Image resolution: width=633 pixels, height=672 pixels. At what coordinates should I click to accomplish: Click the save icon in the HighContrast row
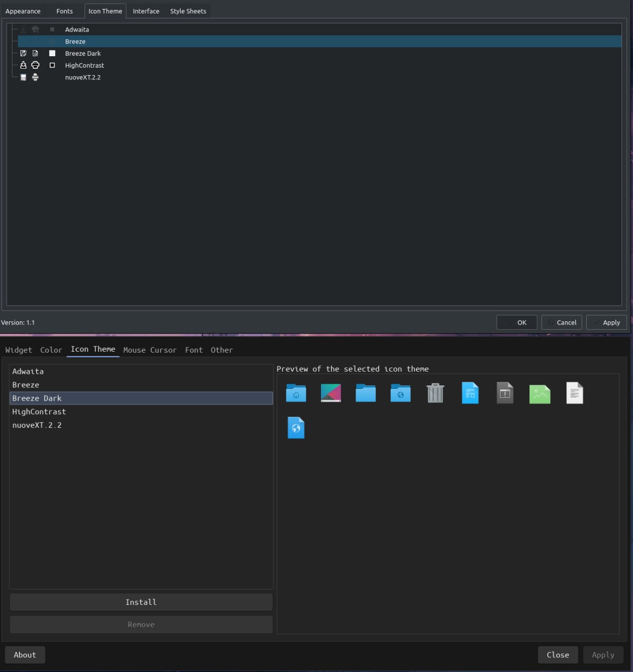click(x=23, y=65)
